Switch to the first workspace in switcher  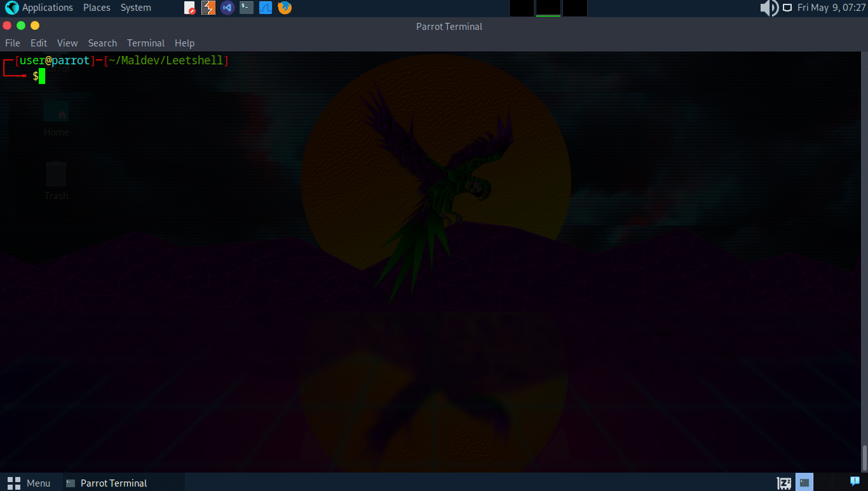point(522,8)
